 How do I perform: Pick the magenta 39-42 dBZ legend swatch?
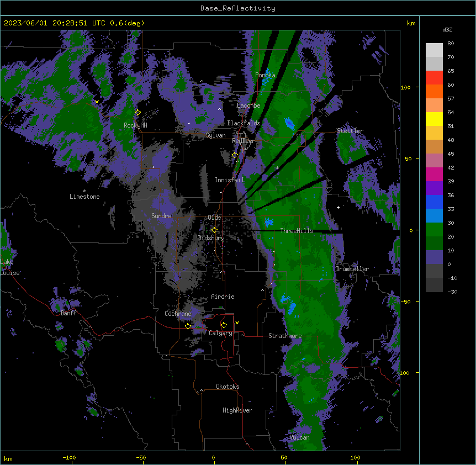click(434, 175)
